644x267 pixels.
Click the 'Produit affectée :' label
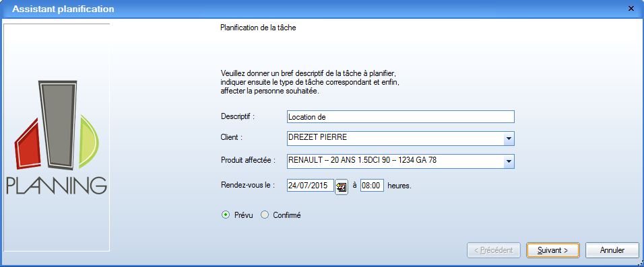pos(248,160)
